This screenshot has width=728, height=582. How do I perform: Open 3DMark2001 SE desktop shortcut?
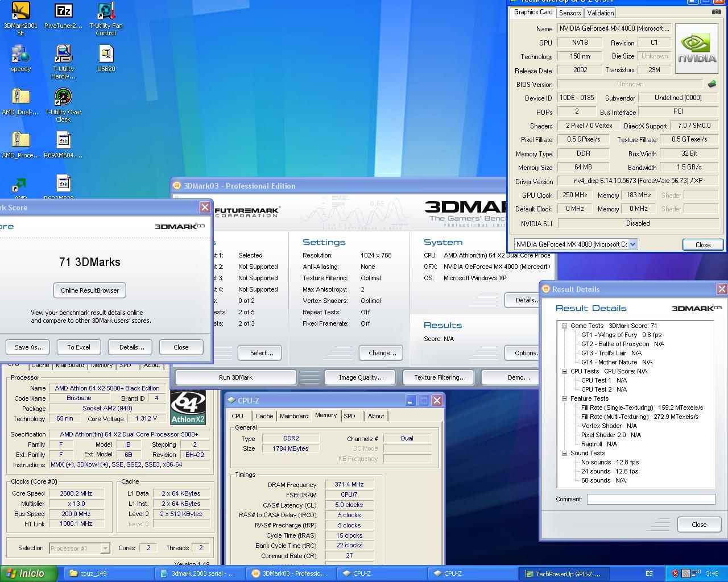[x=20, y=19]
